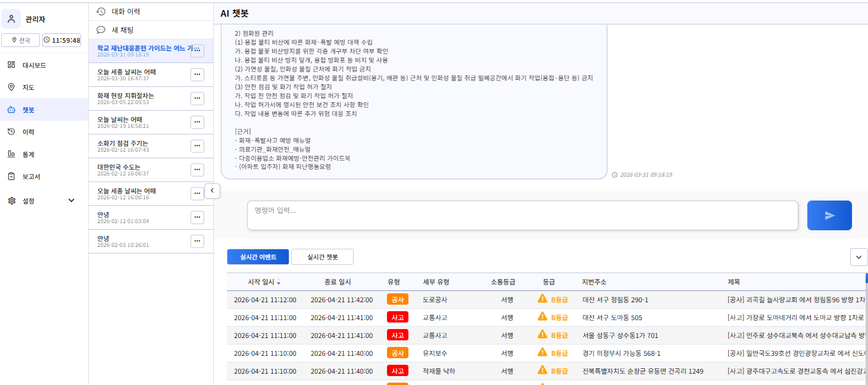
Task: Click the 설정 gear icon
Action: [11, 201]
